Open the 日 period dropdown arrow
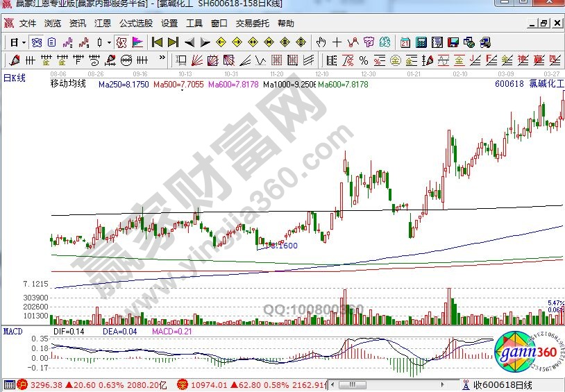 (x=23, y=42)
